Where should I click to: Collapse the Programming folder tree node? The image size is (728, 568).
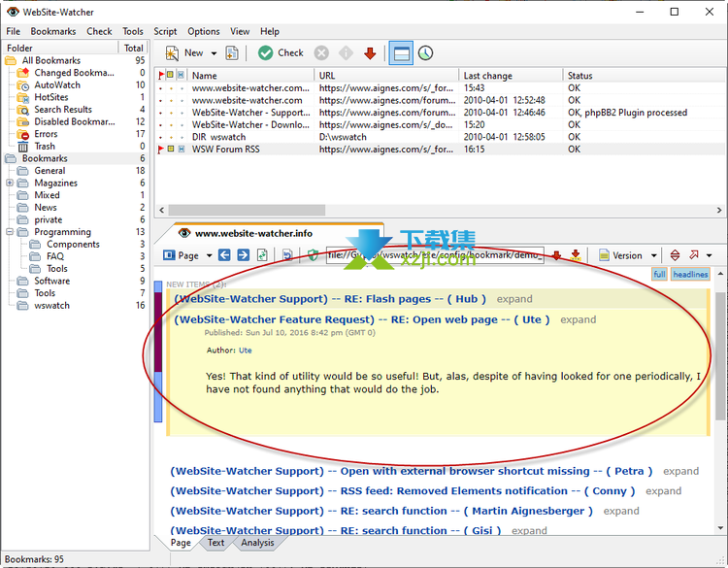click(x=10, y=232)
